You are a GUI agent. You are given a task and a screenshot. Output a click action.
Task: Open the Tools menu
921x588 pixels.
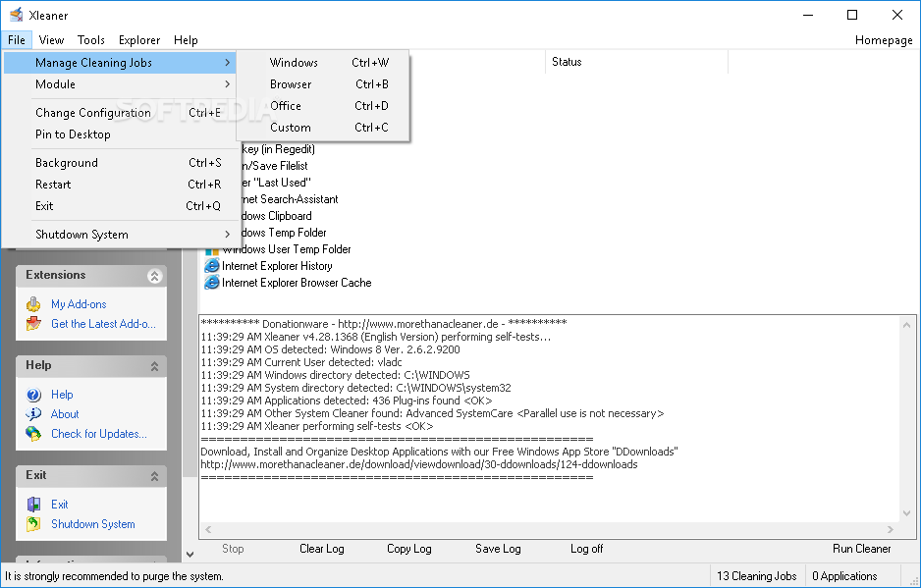point(91,40)
